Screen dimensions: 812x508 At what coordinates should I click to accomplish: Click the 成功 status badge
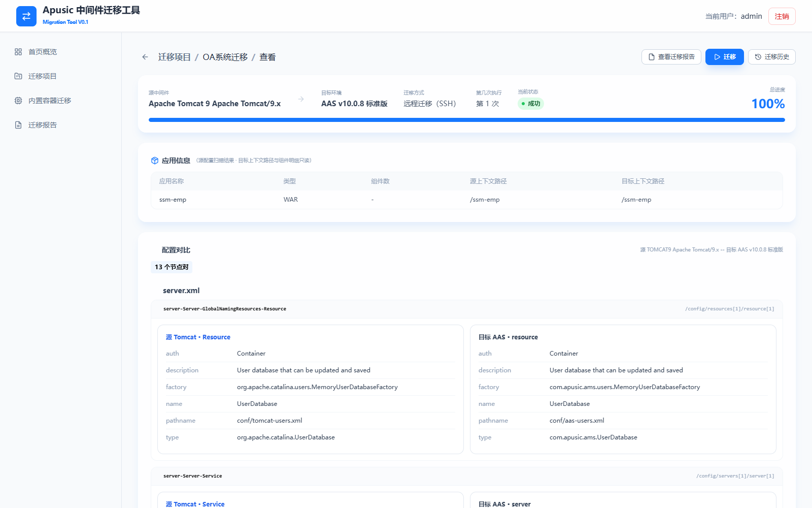coord(531,104)
